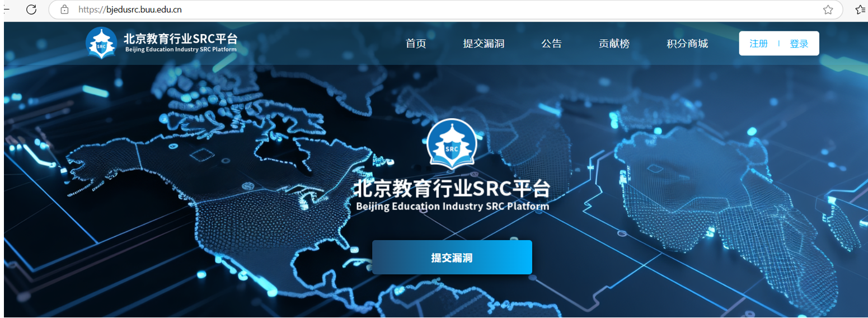Screen dimensions: 868x318
Task: Click the small English subtitle in the header
Action: click(181, 50)
